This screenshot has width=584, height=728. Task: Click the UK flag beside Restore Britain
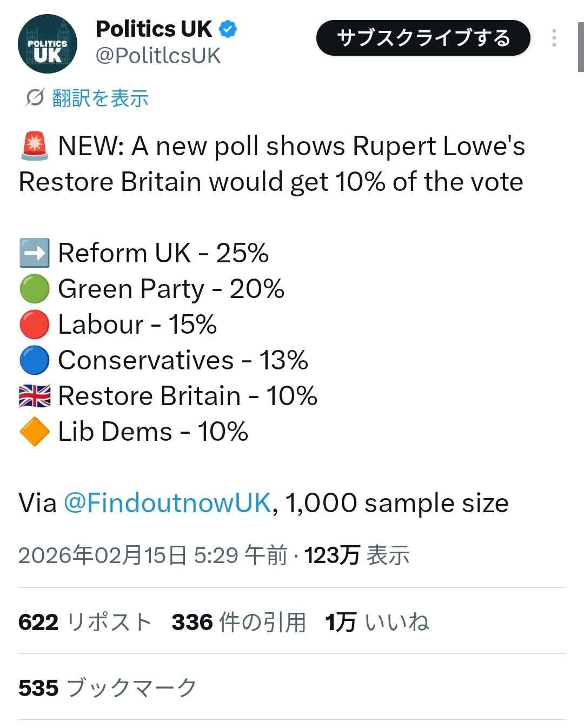point(35,396)
